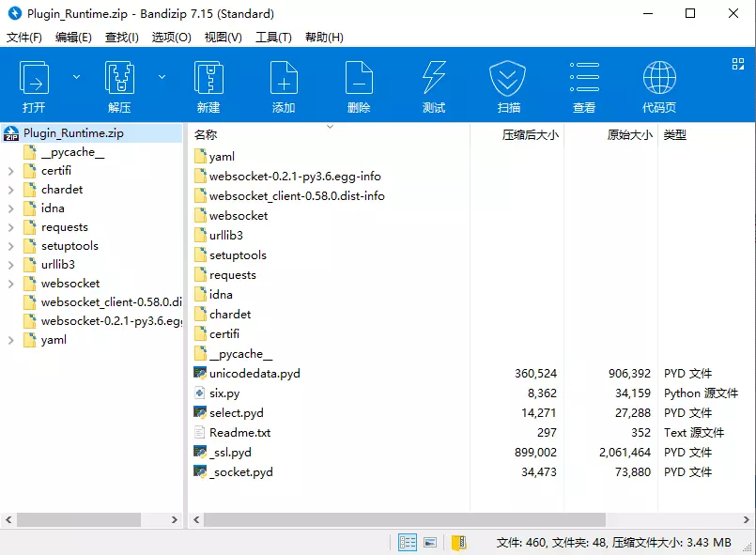Open dropdown arrow next to Extract (解压)
Screen dimensions: 756x555
(162, 77)
